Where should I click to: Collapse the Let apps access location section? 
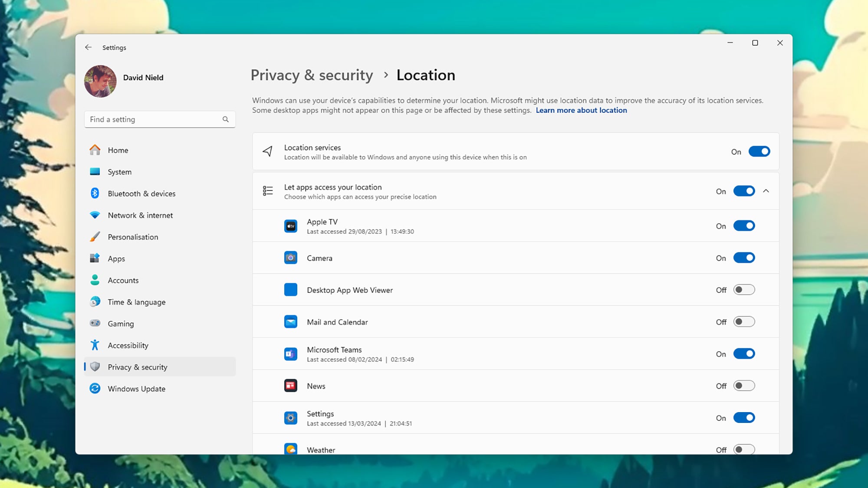pyautogui.click(x=766, y=191)
